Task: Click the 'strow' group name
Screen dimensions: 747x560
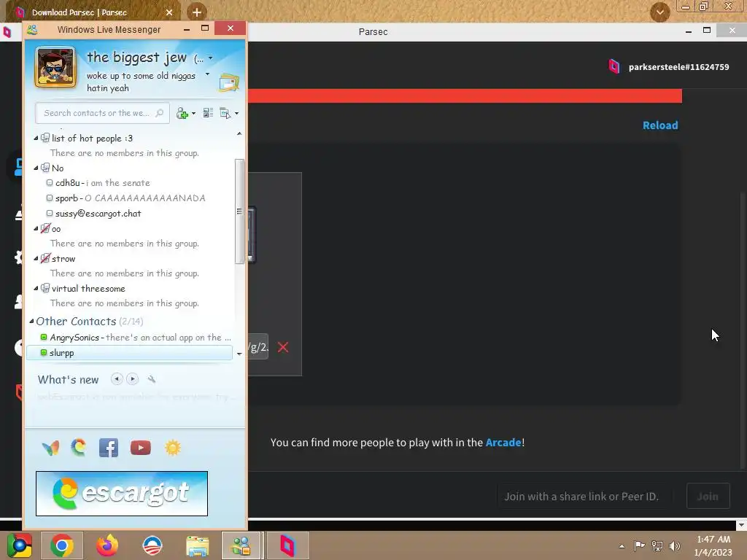Action: click(x=63, y=259)
